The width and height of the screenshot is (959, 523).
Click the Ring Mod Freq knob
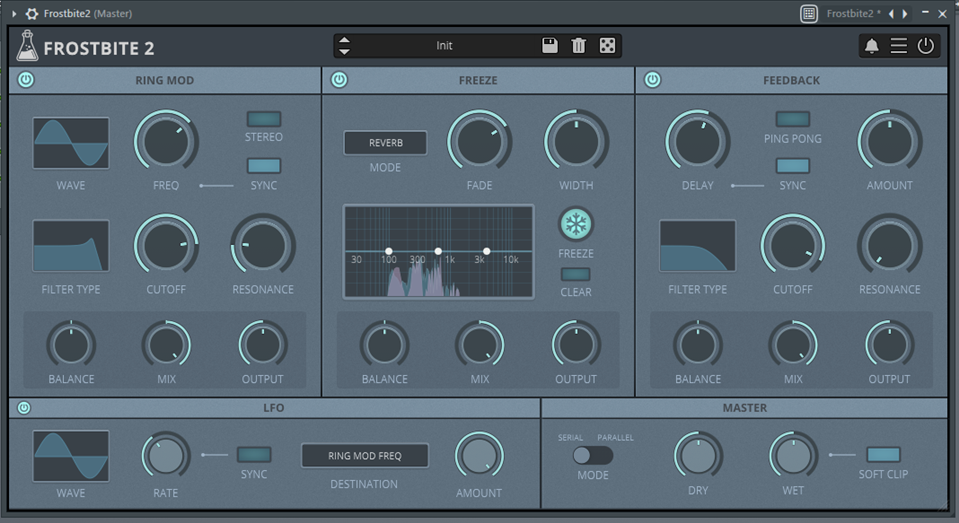click(166, 142)
